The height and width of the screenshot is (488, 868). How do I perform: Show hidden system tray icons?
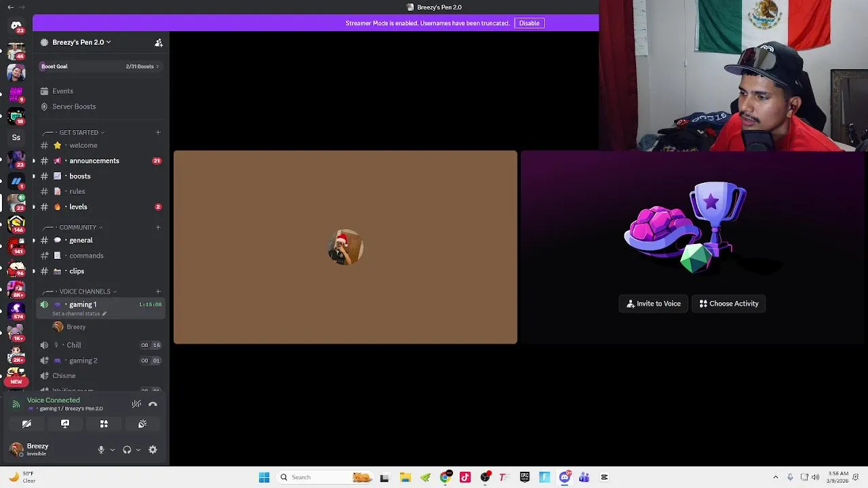click(776, 477)
